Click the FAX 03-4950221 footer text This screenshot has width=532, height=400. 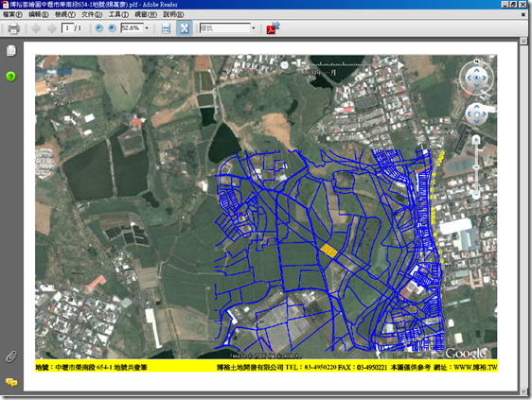pos(363,367)
